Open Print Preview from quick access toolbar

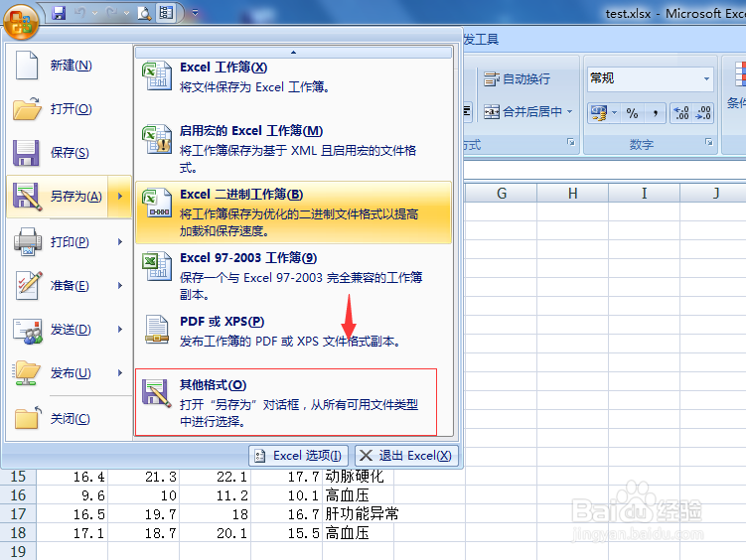pos(144,13)
